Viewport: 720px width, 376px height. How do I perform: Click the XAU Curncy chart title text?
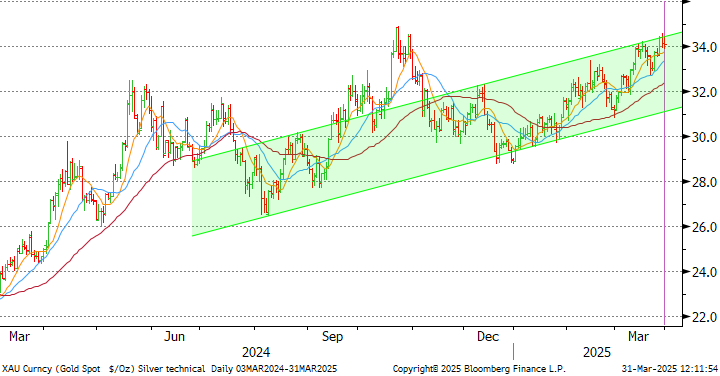click(x=169, y=369)
